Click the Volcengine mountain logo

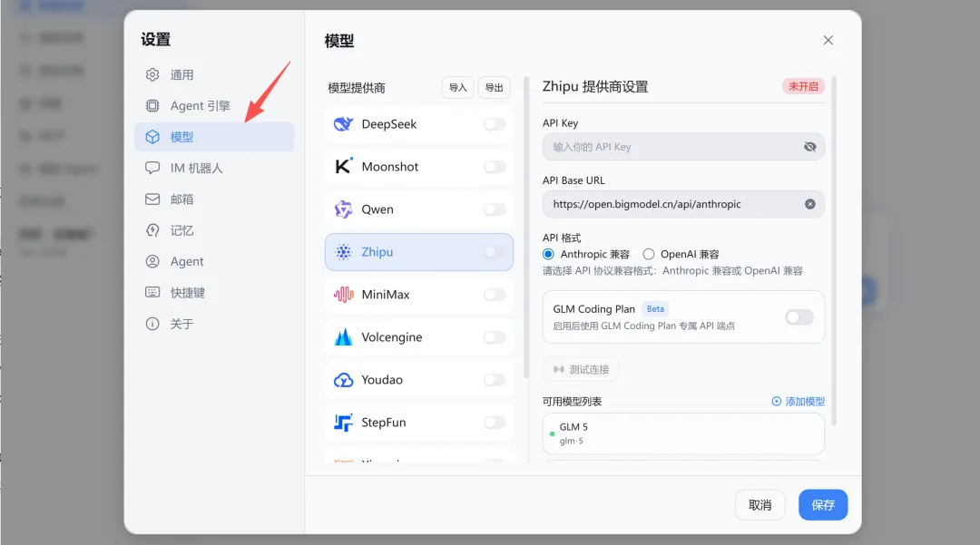tap(343, 337)
